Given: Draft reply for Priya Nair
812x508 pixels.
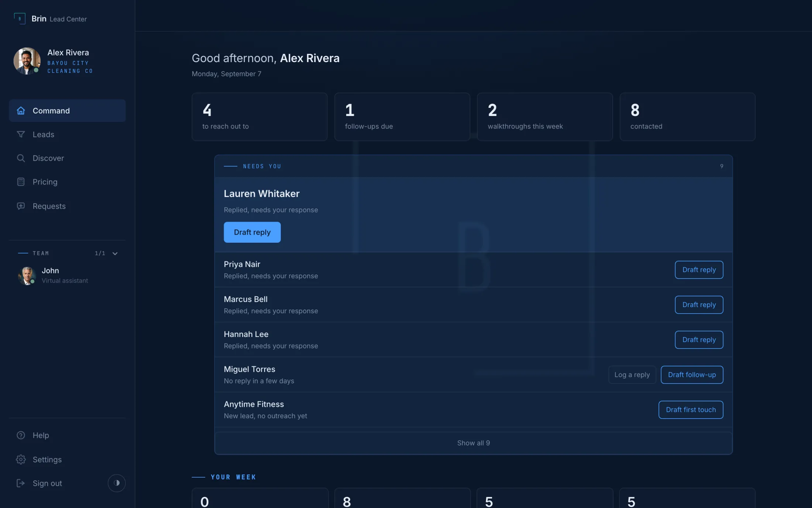Looking at the screenshot, I should 699,270.
